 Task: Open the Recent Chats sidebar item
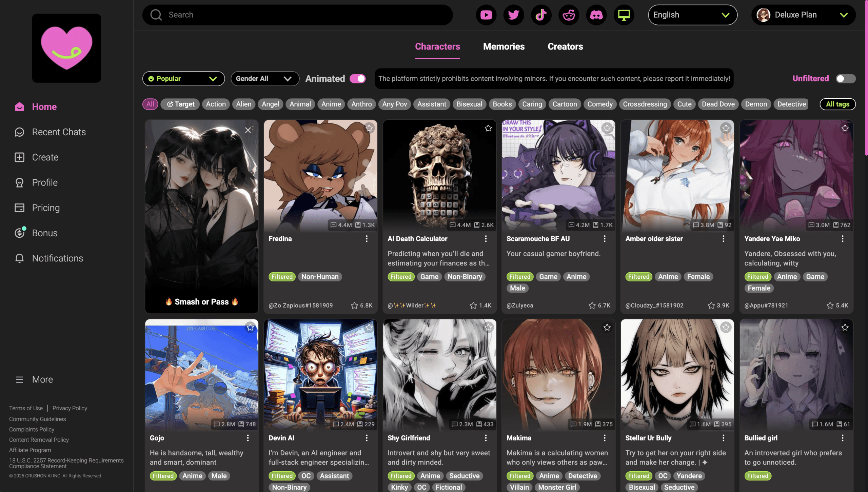point(50,132)
